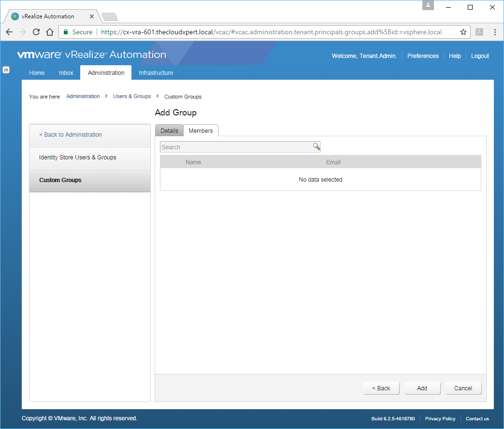Click the PDF extension icon
The height and width of the screenshot is (429, 504).
(479, 32)
